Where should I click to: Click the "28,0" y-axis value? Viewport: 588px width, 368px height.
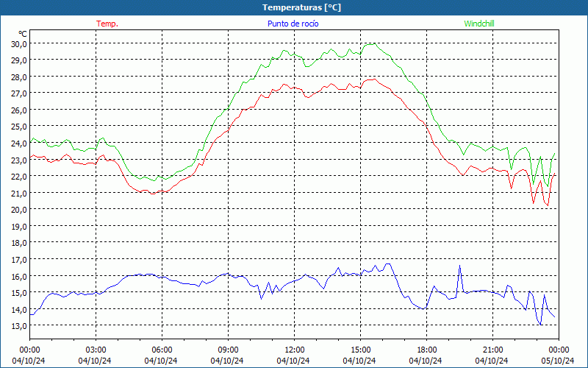pyautogui.click(x=19, y=77)
